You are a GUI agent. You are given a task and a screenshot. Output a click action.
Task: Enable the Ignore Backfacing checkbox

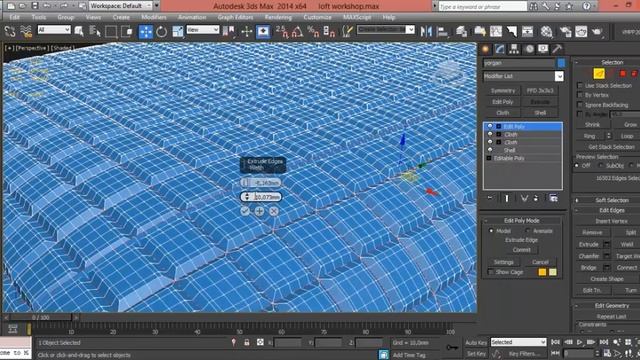pos(580,105)
